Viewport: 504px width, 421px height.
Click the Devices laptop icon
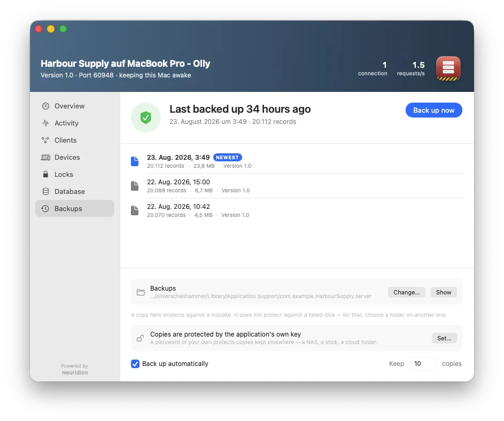[45, 157]
